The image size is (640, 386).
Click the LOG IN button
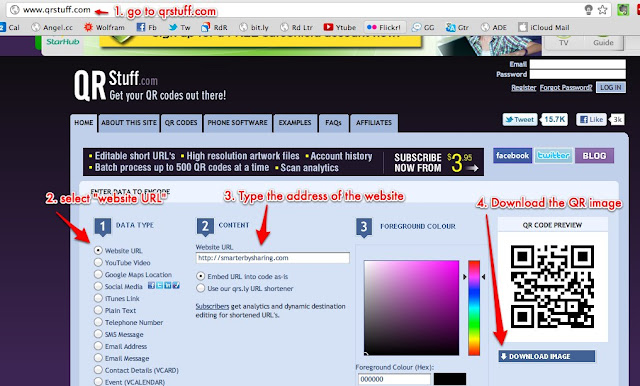tap(611, 87)
